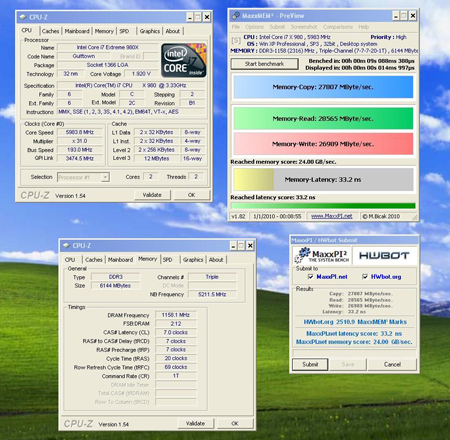Toggle the MaxxPI.net submit checkbox
This screenshot has width=450, height=440.
click(310, 277)
